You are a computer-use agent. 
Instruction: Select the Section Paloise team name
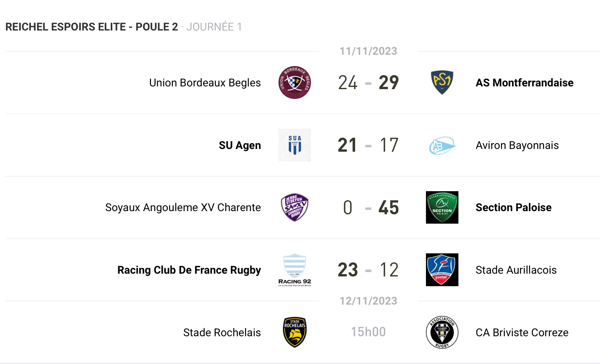click(x=514, y=208)
